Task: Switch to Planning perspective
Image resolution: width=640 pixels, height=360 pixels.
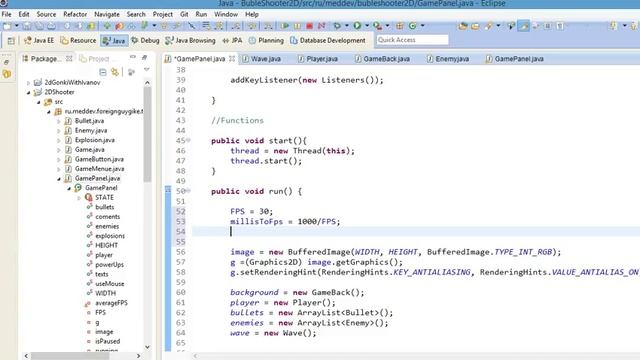Action: [266, 40]
